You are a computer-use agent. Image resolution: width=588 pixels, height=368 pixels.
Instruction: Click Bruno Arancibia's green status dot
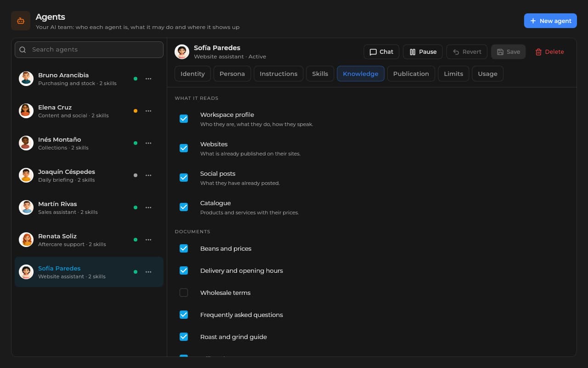pyautogui.click(x=136, y=79)
